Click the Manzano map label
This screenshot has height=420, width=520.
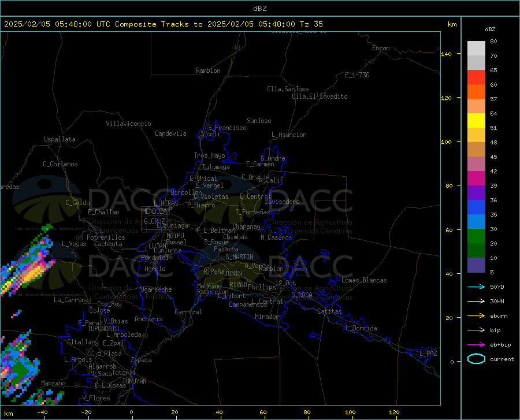pyautogui.click(x=53, y=383)
